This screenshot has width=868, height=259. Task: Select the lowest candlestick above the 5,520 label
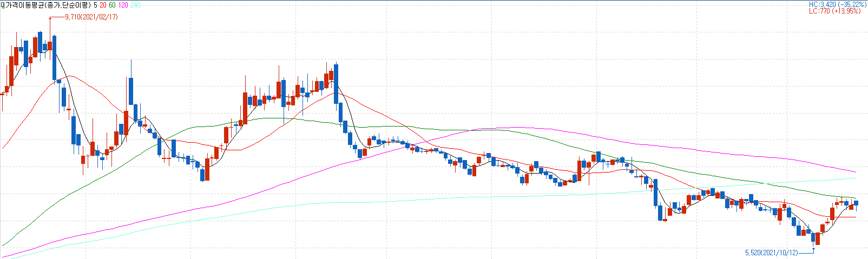[x=813, y=238]
